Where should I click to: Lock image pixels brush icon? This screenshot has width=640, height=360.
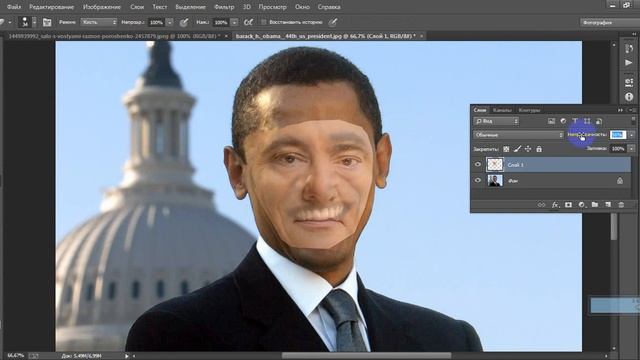point(517,149)
